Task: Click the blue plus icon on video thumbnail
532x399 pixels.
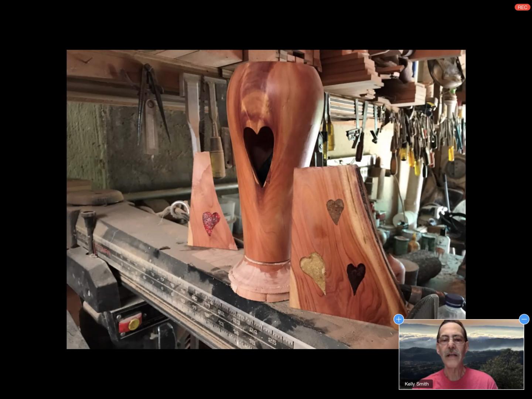Action: (399, 319)
